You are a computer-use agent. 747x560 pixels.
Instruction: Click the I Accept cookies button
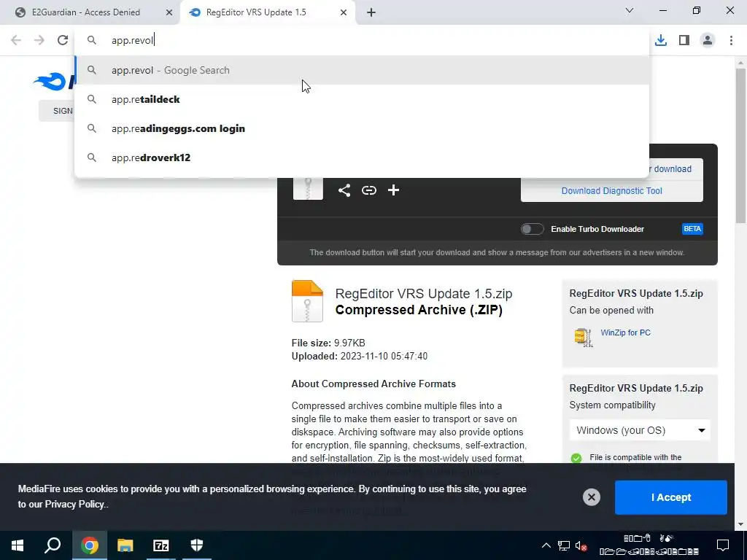671,497
